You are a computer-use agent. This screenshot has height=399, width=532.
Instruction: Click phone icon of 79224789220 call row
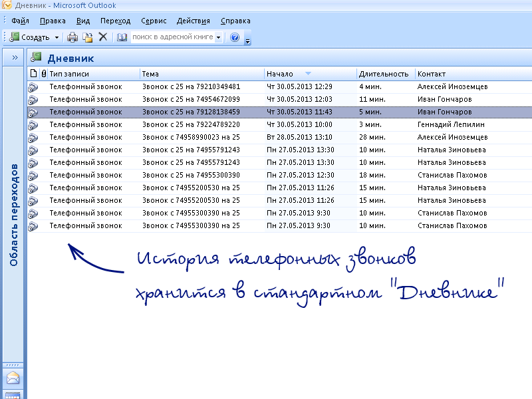(33, 125)
